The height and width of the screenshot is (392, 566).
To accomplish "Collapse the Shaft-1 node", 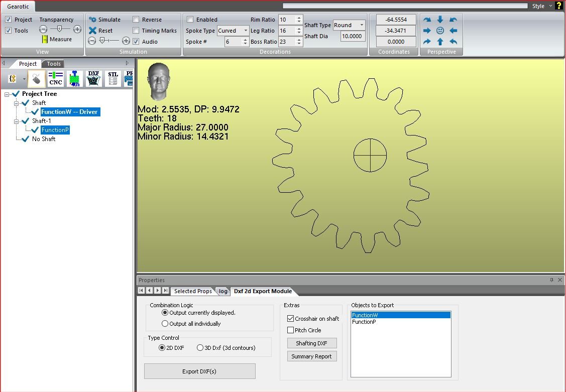I will (16, 121).
